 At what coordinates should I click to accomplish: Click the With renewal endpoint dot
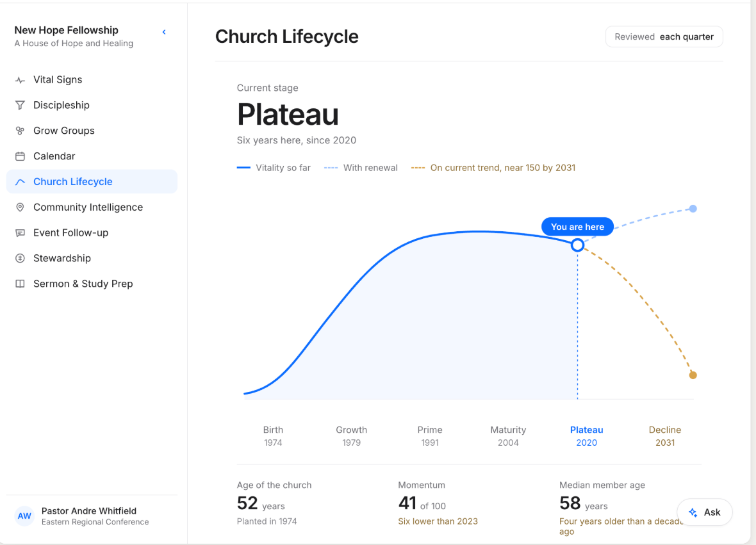693,209
